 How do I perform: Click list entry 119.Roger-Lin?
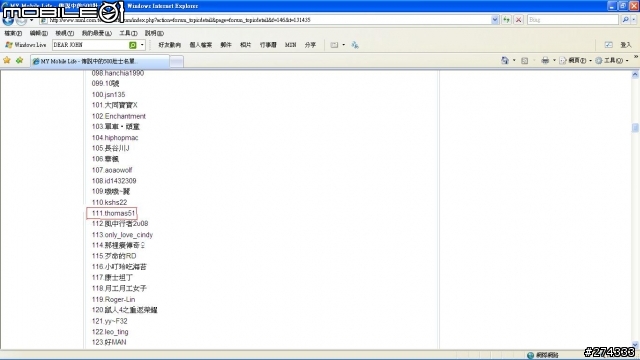(x=113, y=299)
